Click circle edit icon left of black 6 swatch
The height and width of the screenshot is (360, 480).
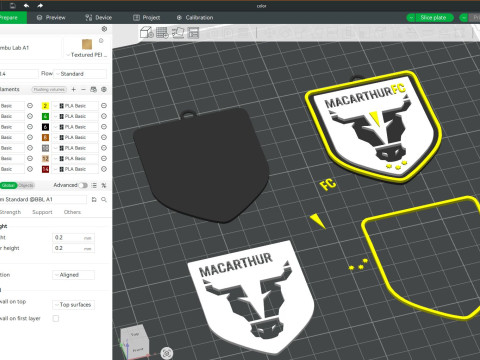30,127
